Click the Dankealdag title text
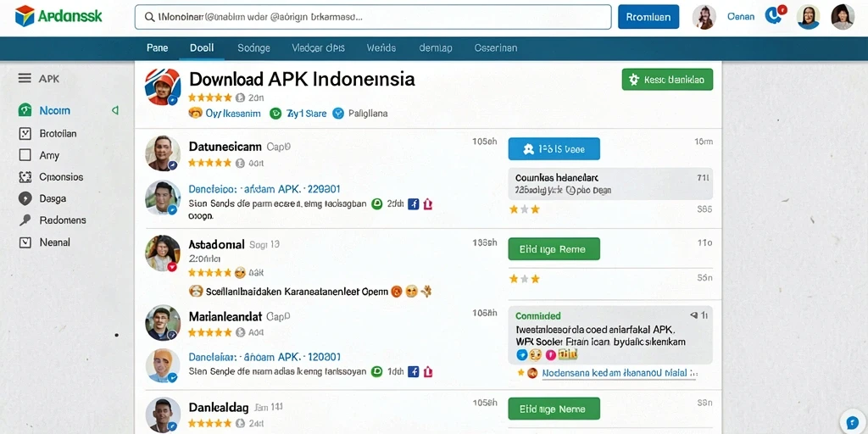Screen dimensions: 868x434 click(x=219, y=408)
